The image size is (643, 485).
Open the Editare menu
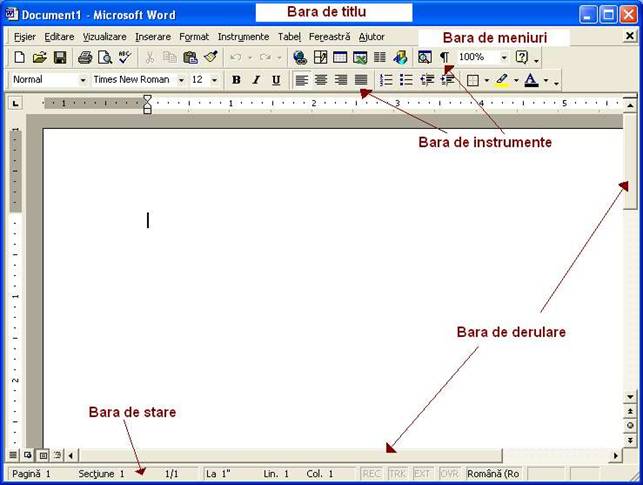(59, 37)
